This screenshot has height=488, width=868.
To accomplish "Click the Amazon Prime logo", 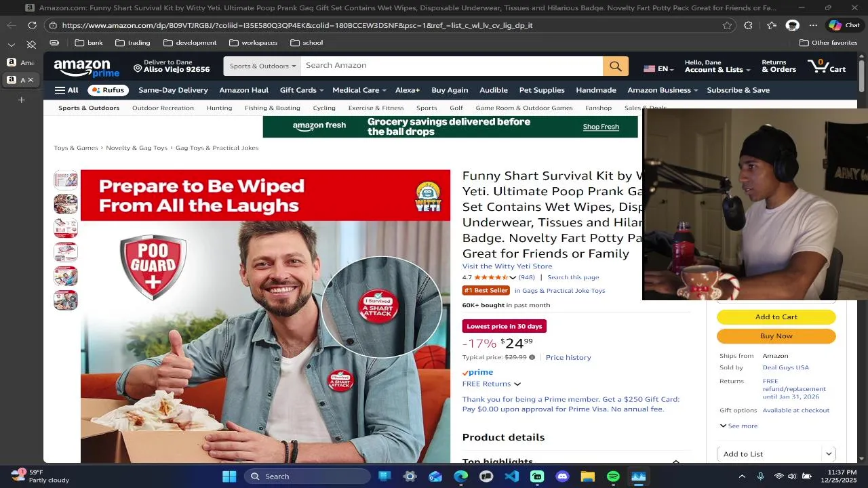I will pyautogui.click(x=86, y=68).
